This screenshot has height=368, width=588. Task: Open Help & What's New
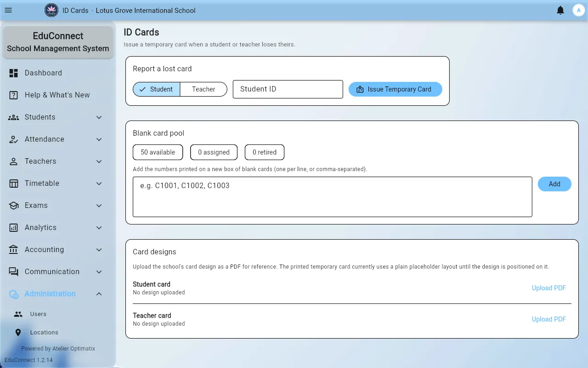tap(58, 95)
